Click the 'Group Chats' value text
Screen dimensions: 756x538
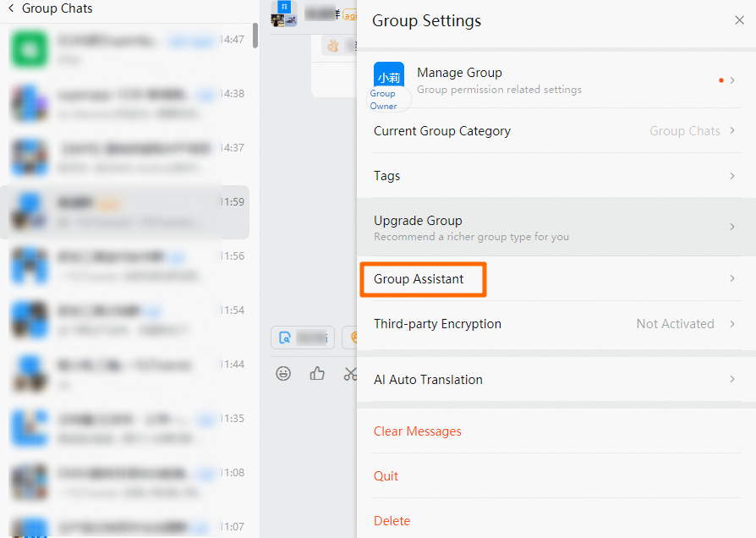pos(685,131)
